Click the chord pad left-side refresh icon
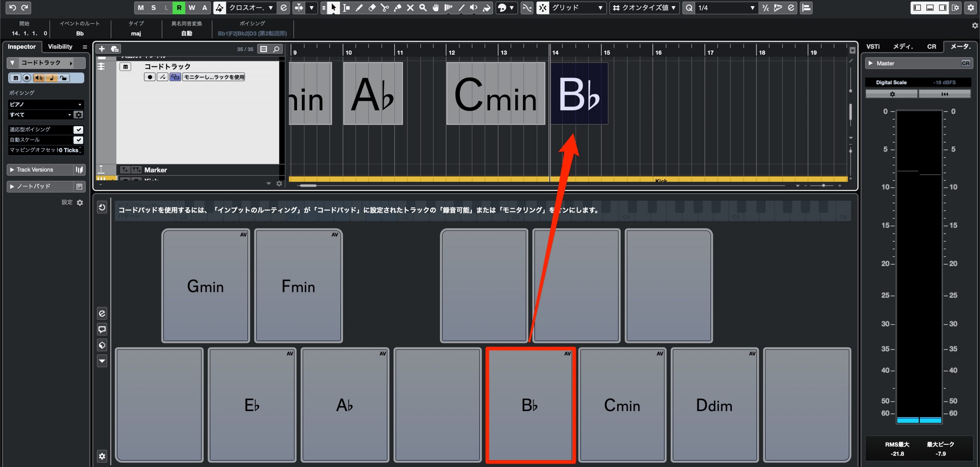The image size is (980, 467). coord(102,207)
